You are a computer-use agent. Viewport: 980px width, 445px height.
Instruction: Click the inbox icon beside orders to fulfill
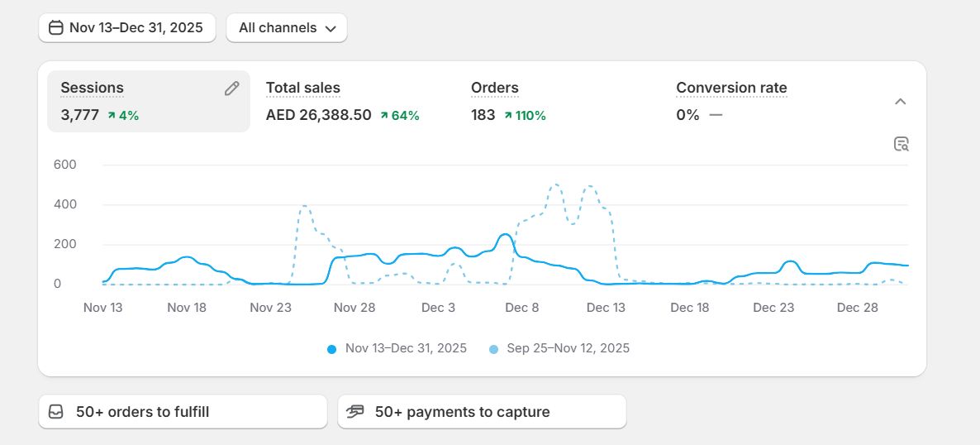click(56, 412)
